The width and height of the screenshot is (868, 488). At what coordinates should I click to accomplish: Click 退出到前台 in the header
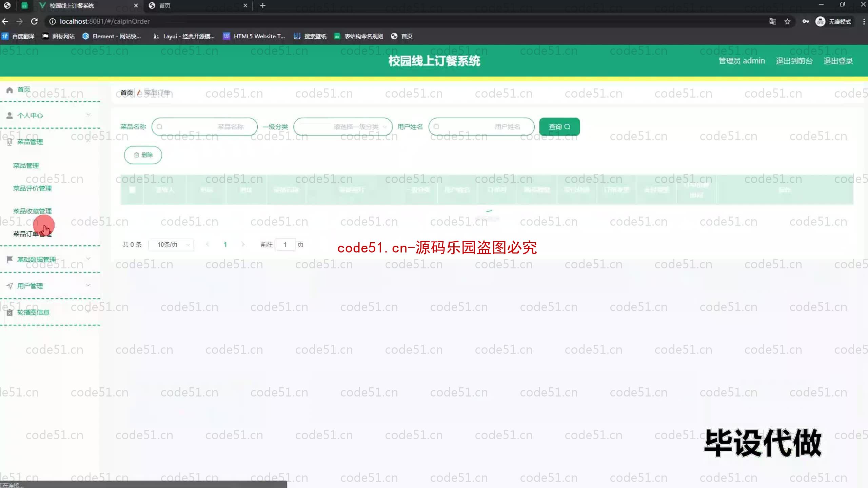click(x=794, y=61)
